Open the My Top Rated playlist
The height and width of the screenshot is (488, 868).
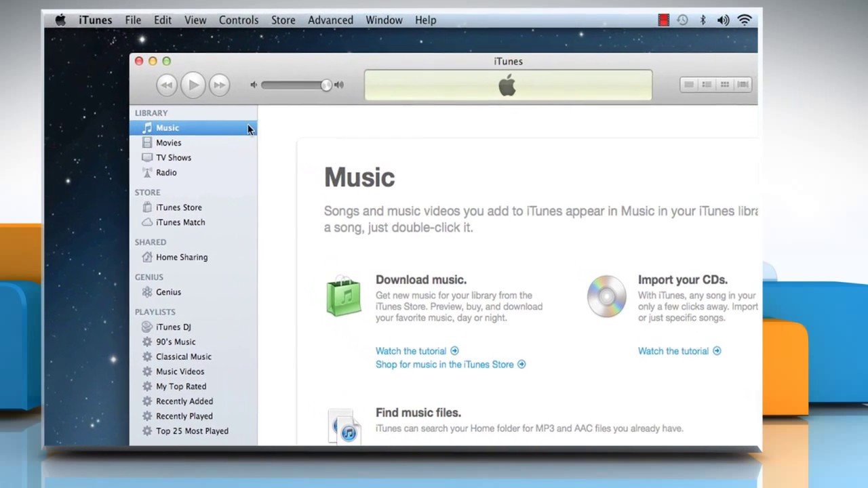[193, 386]
